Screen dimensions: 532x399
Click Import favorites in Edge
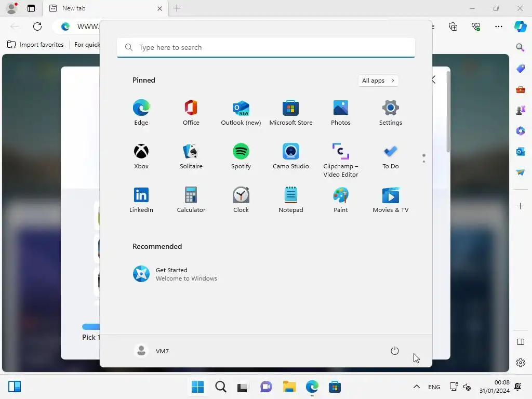point(36,45)
